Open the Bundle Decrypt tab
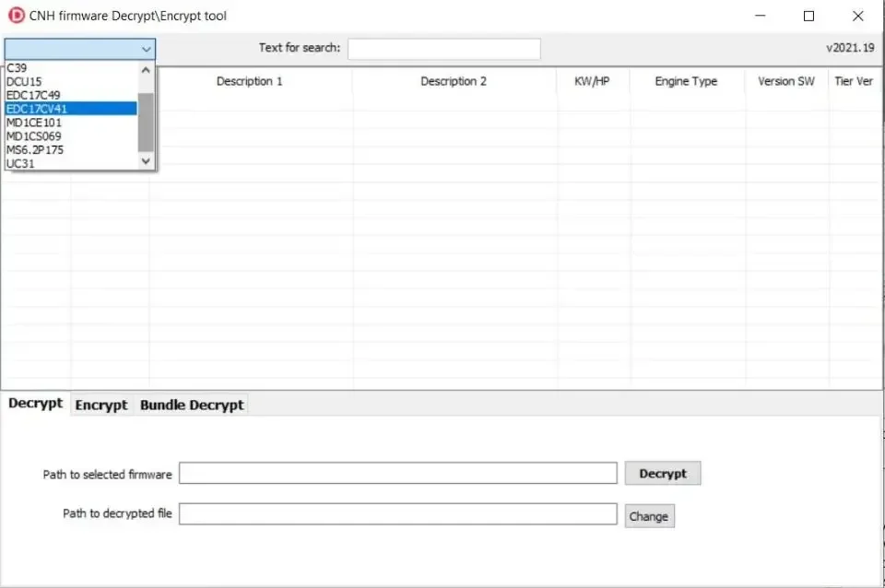Screen dimensions: 885x588 point(192,405)
